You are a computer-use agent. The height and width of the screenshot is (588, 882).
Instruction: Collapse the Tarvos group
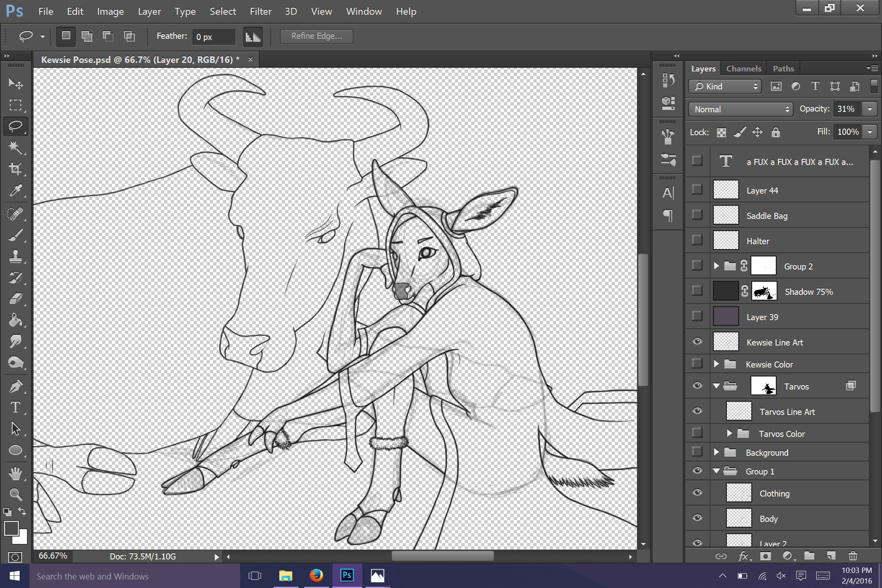tap(716, 386)
